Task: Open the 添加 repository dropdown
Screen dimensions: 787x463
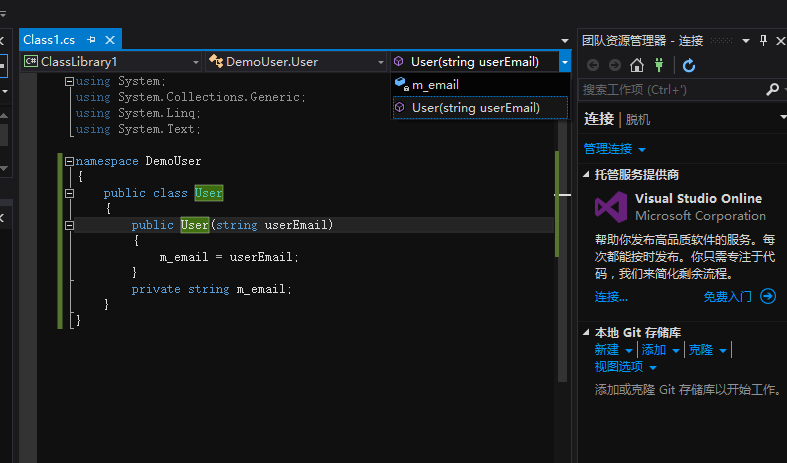Action: point(661,350)
